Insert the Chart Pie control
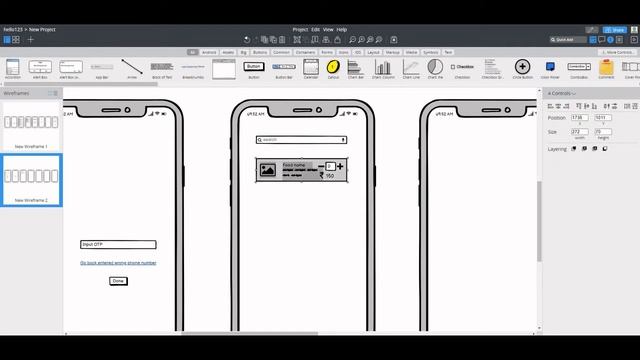 (x=435, y=69)
